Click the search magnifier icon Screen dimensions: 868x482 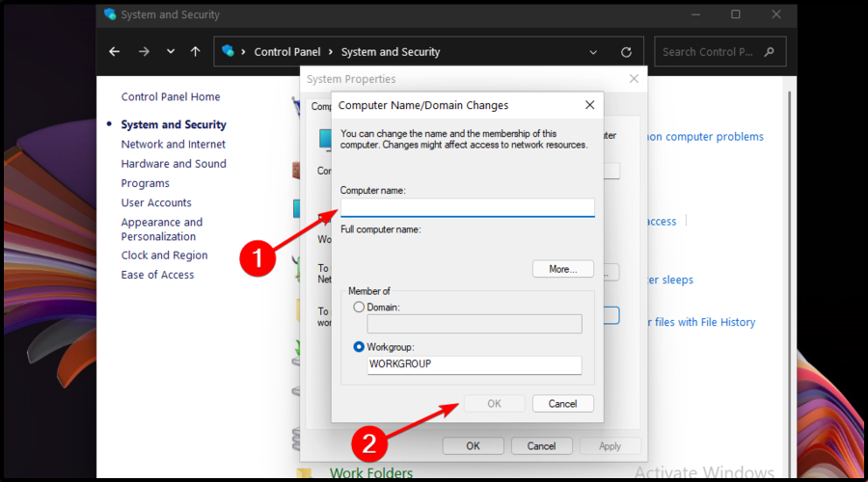pyautogui.click(x=769, y=51)
